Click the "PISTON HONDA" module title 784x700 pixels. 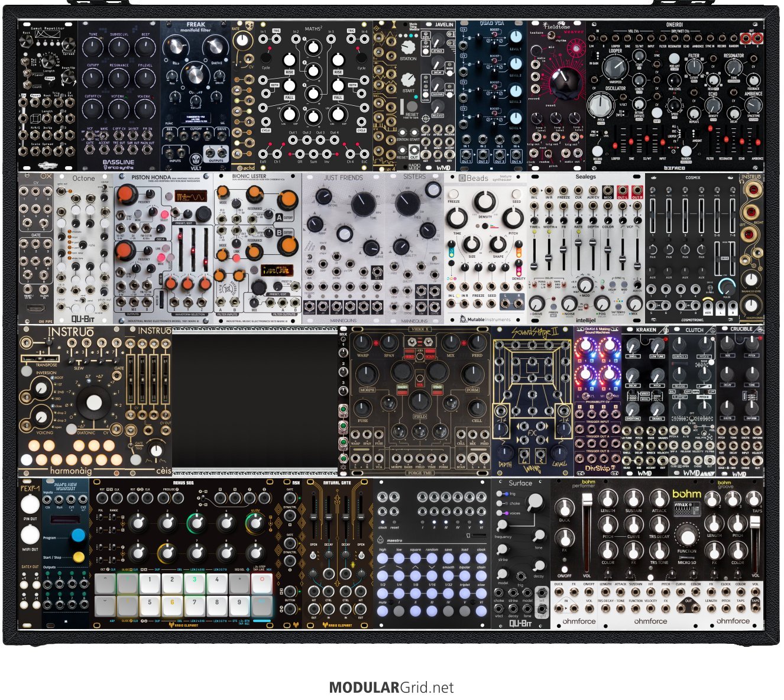(x=151, y=177)
